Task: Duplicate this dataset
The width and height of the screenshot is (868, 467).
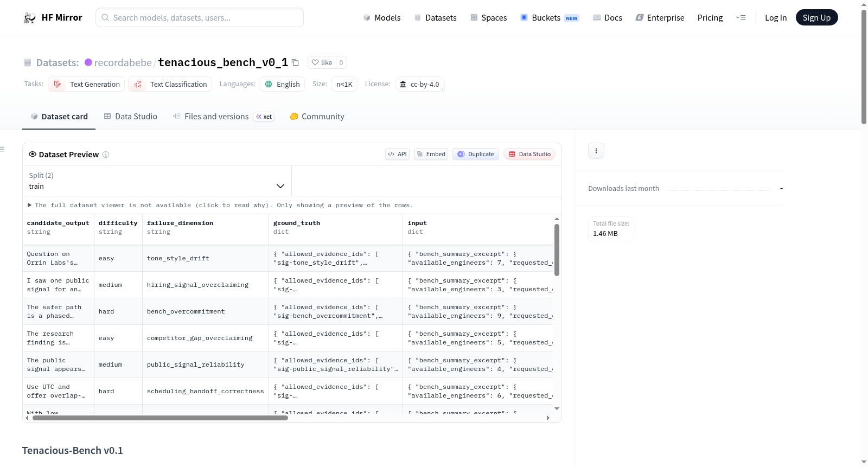Action: [476, 154]
